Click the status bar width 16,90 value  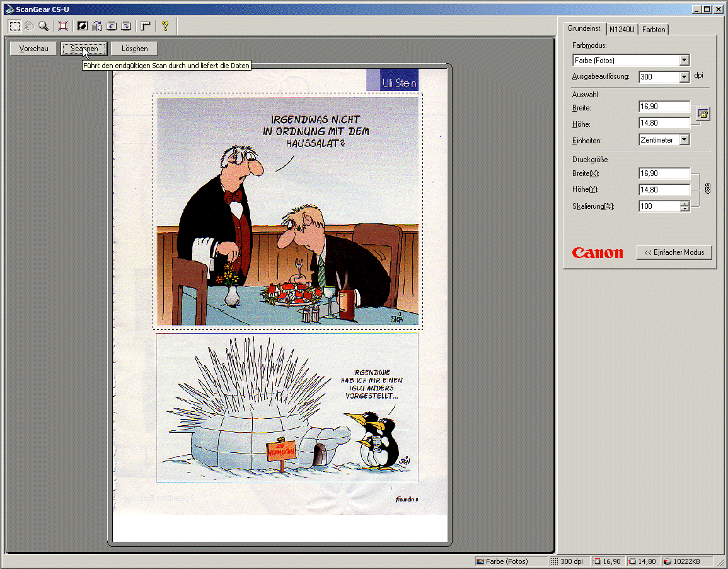click(x=608, y=561)
